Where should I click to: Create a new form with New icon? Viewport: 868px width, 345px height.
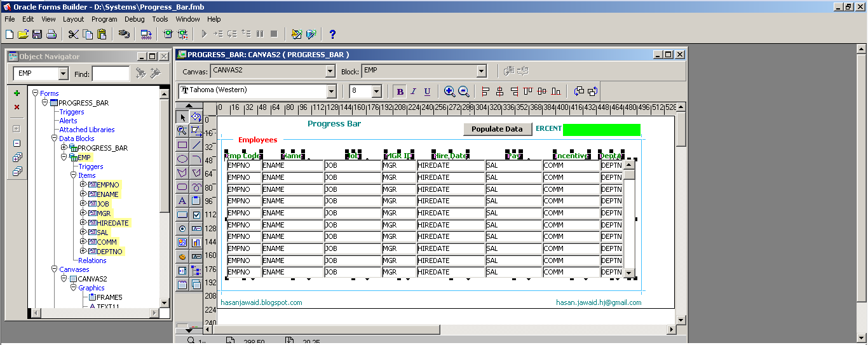tap(10, 34)
